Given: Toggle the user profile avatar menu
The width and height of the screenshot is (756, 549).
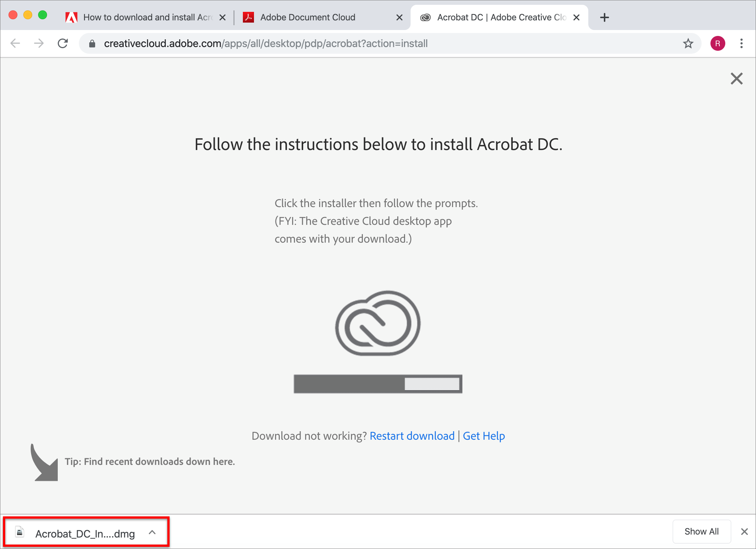Looking at the screenshot, I should (x=718, y=43).
